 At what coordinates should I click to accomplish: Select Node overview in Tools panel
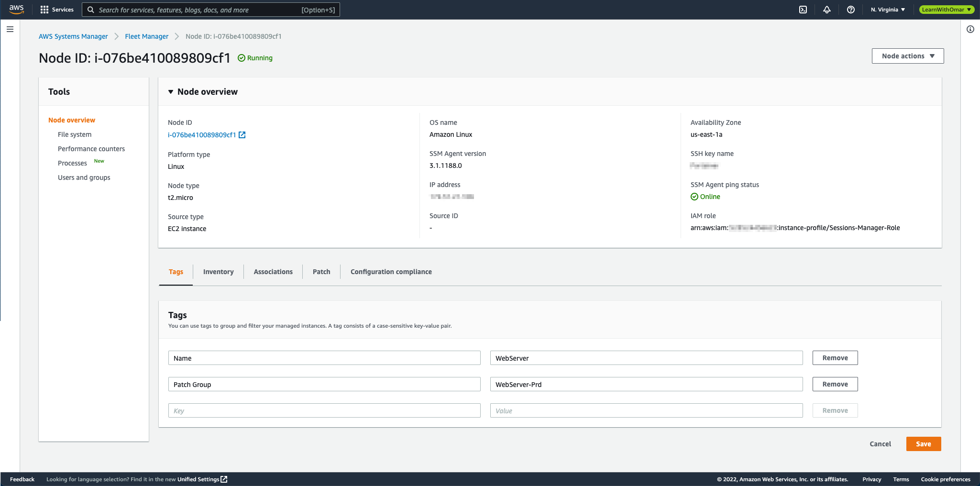(72, 120)
